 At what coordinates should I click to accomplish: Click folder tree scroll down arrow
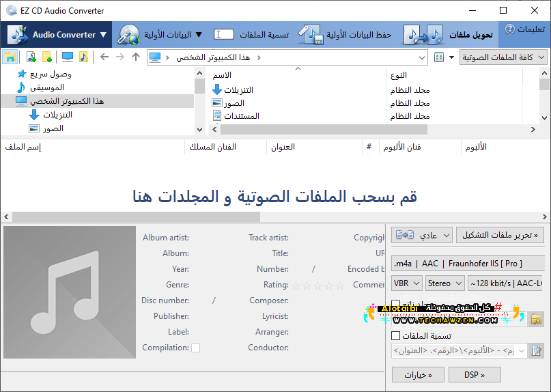199,129
